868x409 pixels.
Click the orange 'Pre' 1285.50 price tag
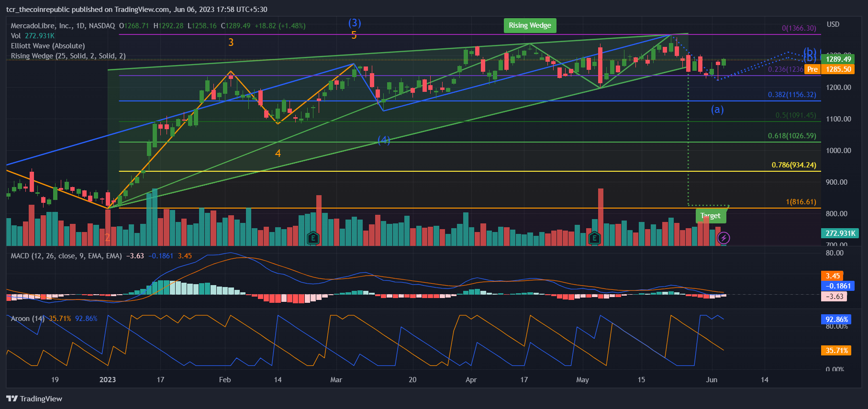829,69
